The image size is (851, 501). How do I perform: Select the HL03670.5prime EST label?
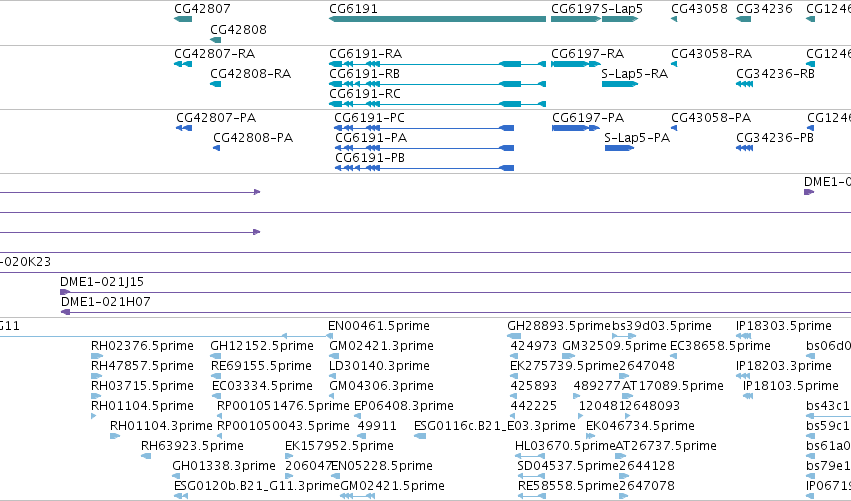point(564,446)
